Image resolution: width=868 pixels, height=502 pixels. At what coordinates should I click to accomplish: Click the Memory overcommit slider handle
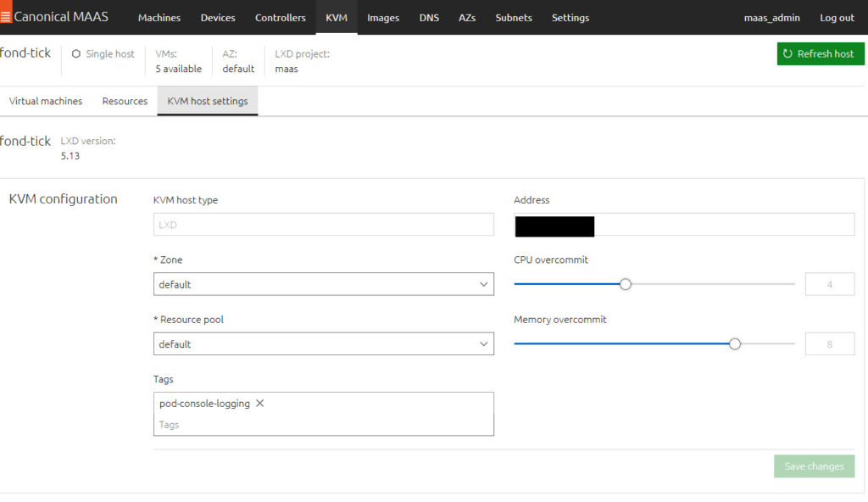point(735,344)
